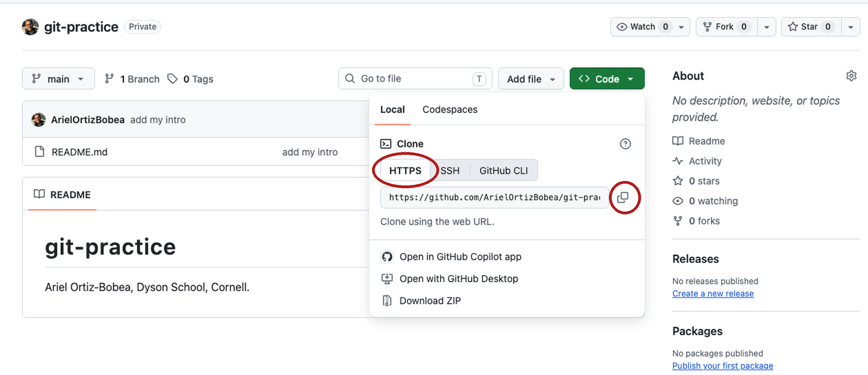The width and height of the screenshot is (868, 375).
Task: Click the book icon in the README header
Action: point(39,194)
